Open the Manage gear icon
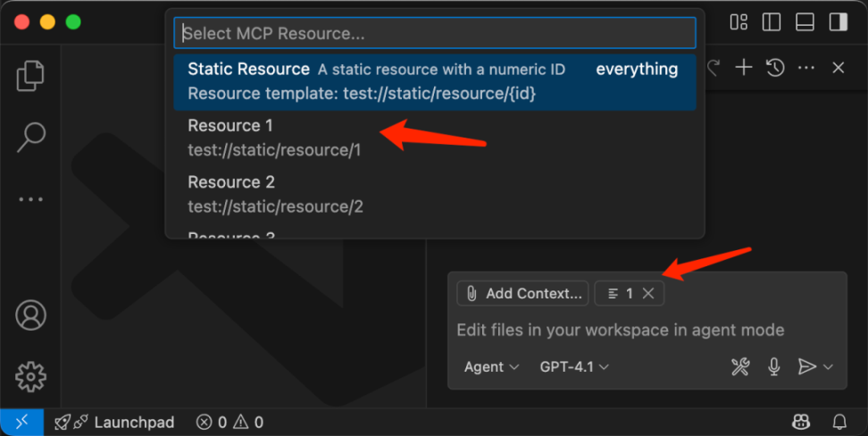The height and width of the screenshot is (436, 868). coord(30,376)
